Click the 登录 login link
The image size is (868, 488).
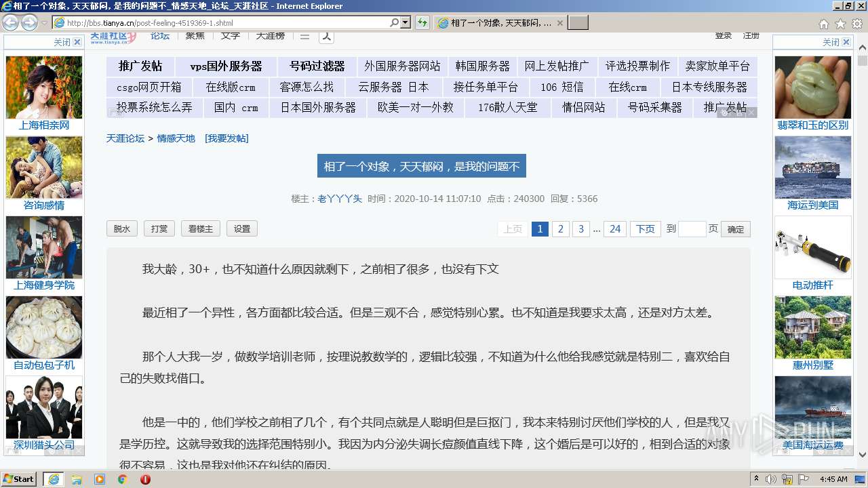click(x=724, y=36)
